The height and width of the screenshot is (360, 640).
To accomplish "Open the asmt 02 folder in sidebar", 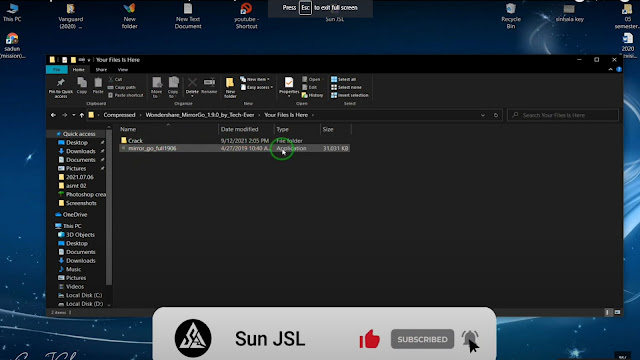I will [76, 186].
